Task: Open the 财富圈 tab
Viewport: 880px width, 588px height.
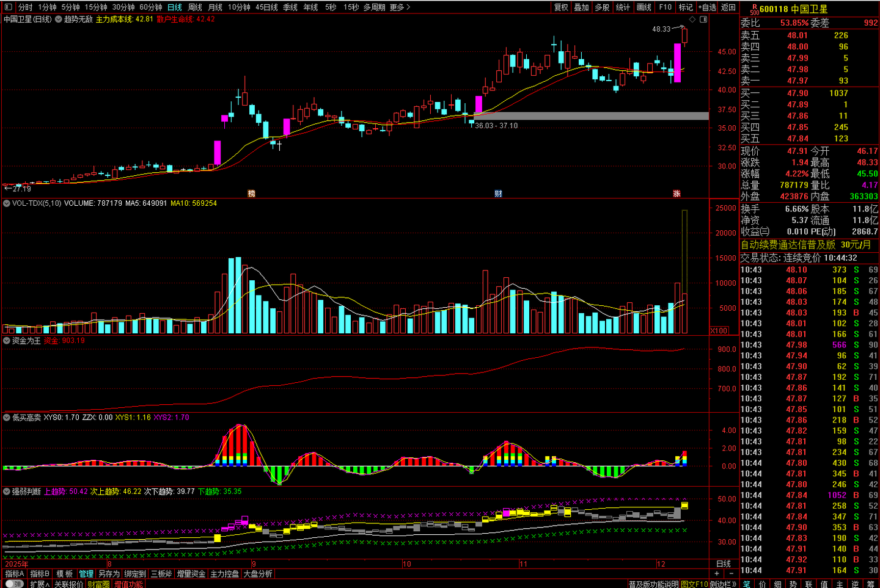Action: pos(98,584)
